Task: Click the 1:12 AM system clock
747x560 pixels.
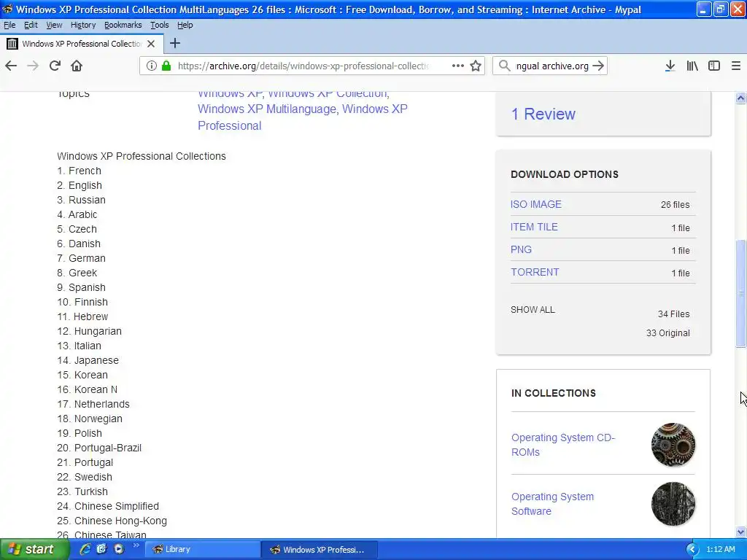Action: 720,550
